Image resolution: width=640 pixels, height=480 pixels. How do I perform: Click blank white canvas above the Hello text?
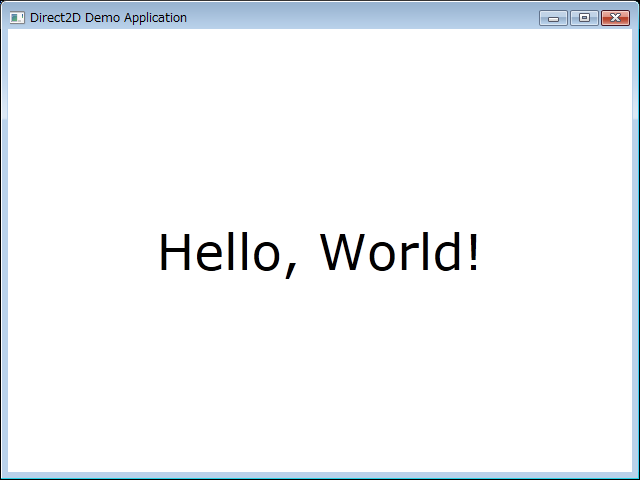(x=320, y=120)
